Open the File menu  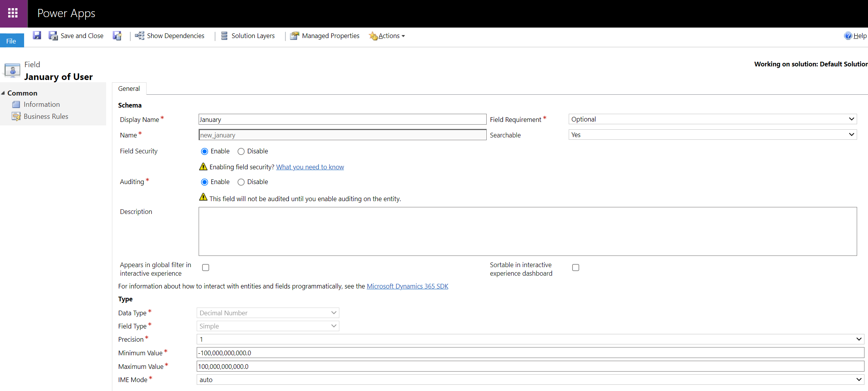(12, 41)
